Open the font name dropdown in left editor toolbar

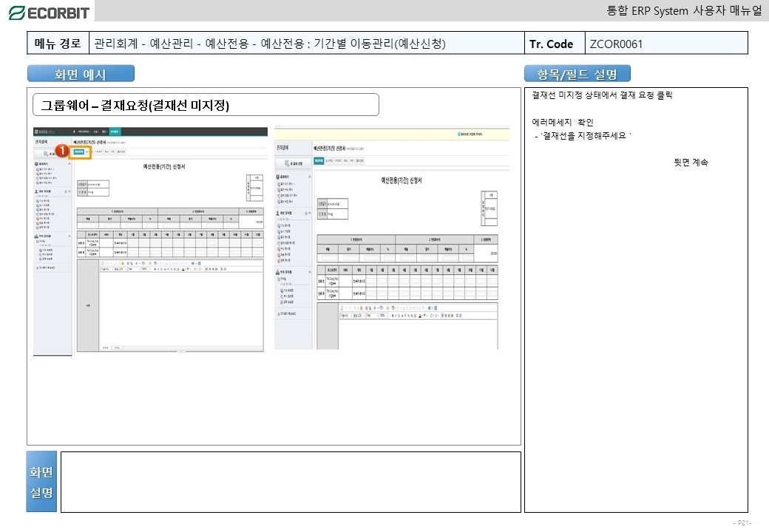point(111,269)
